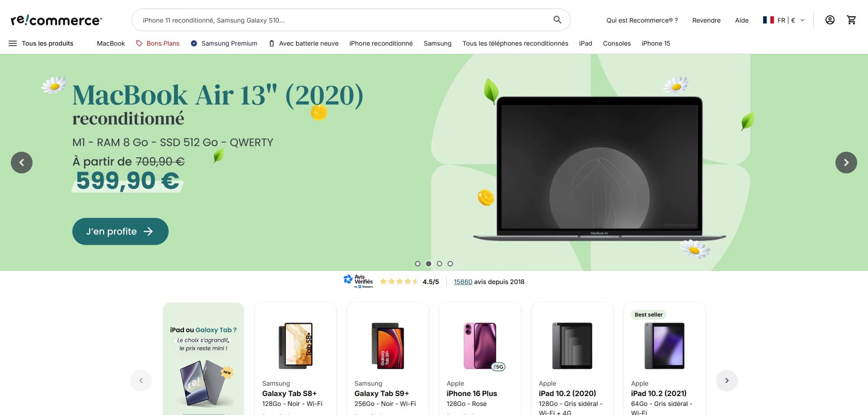Screen dimensions: 868x415
Task: Select the third banner slide dot
Action: coord(439,264)
